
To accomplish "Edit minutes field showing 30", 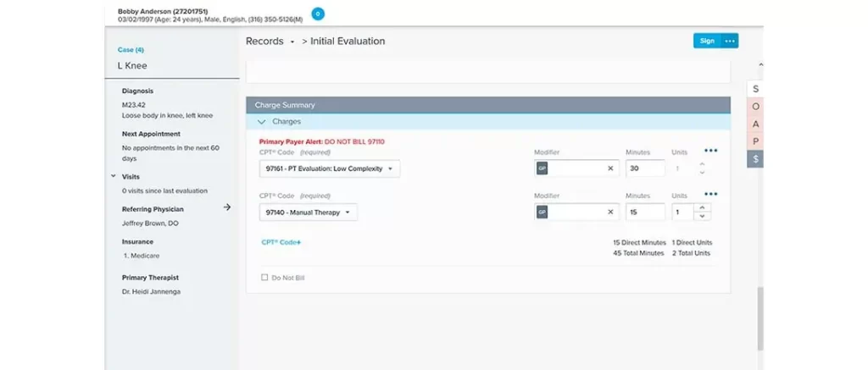I will 645,168.
